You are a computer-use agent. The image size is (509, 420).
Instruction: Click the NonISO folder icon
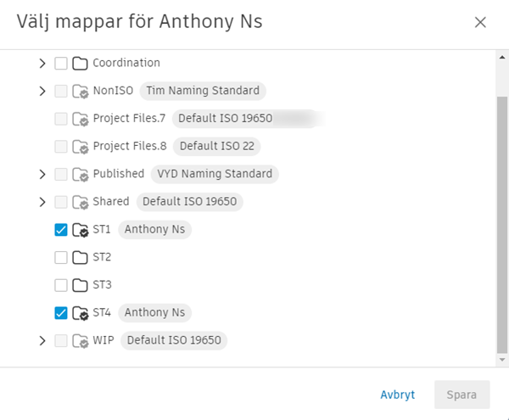pos(81,91)
